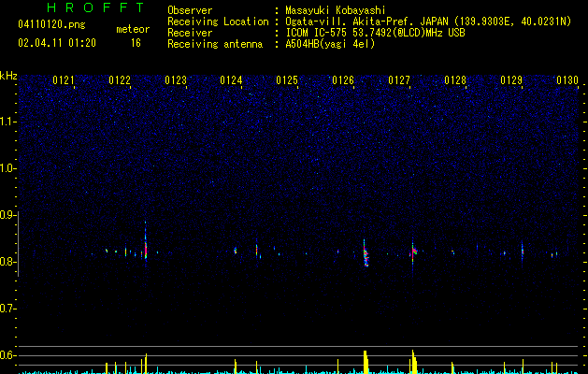Click the A504HB(yagi 4el) antenna text
Screen dimensions: 588x374
tap(330, 44)
